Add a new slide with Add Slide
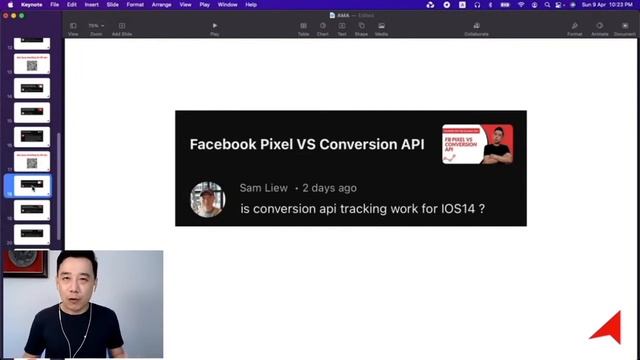Viewport: 640px width, 360px height. (122, 29)
